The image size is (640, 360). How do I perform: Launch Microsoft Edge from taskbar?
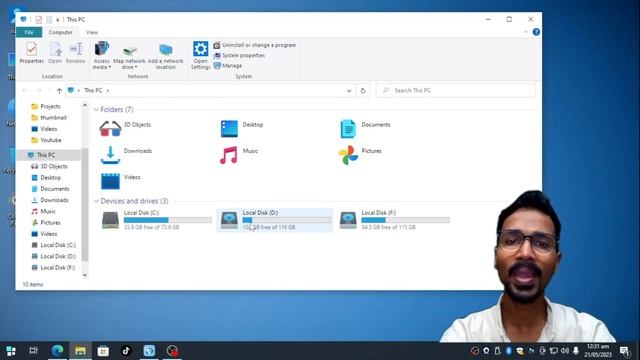57,351
